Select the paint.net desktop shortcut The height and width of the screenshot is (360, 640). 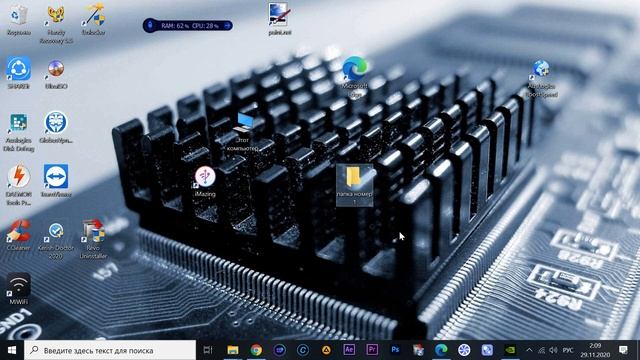click(280, 20)
